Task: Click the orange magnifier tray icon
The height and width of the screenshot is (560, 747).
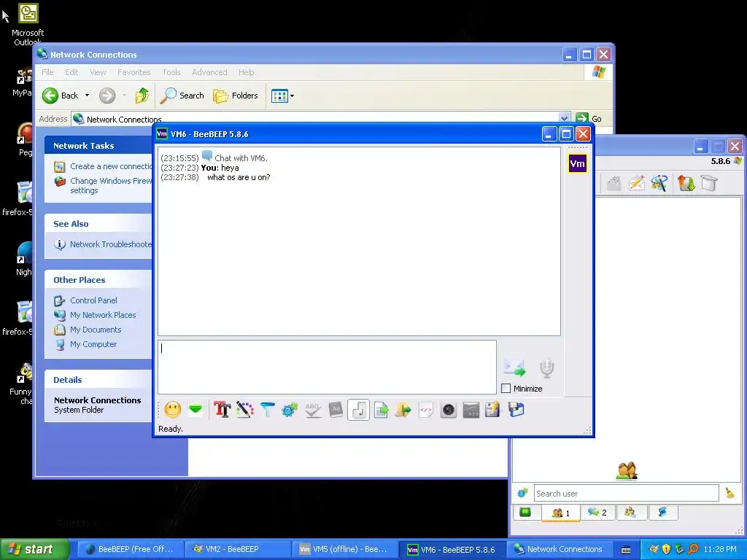Action: click(x=693, y=549)
